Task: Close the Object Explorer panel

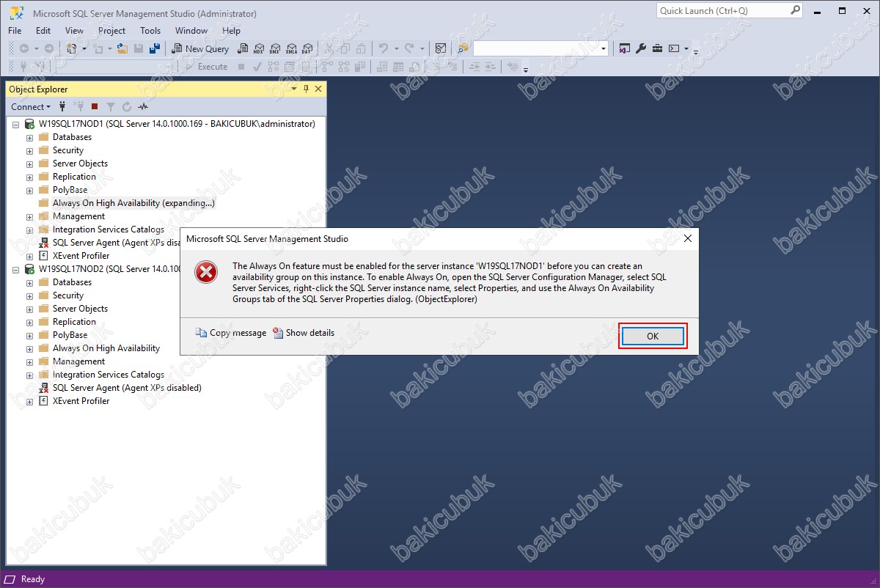Action: [318, 89]
